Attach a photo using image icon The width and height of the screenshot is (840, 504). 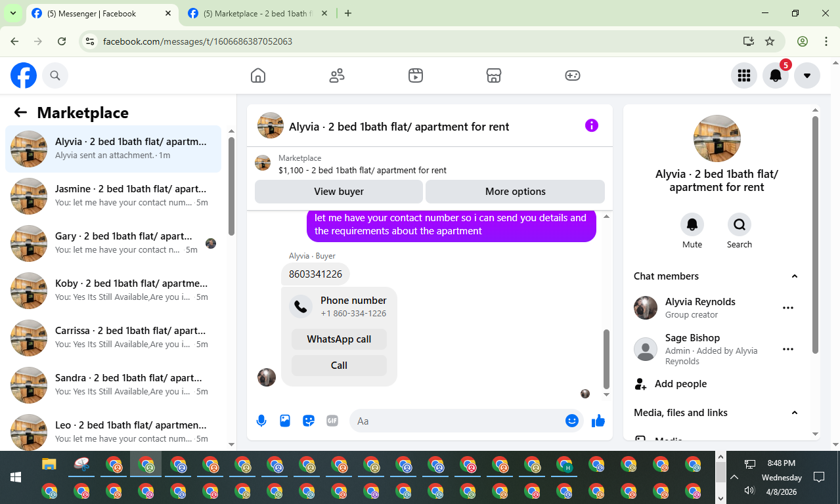[x=285, y=421]
